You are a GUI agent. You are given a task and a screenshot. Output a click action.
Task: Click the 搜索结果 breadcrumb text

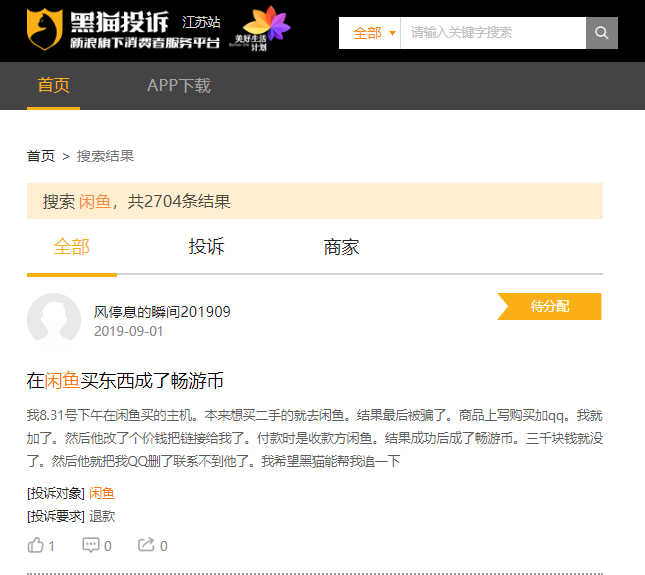pyautogui.click(x=105, y=156)
